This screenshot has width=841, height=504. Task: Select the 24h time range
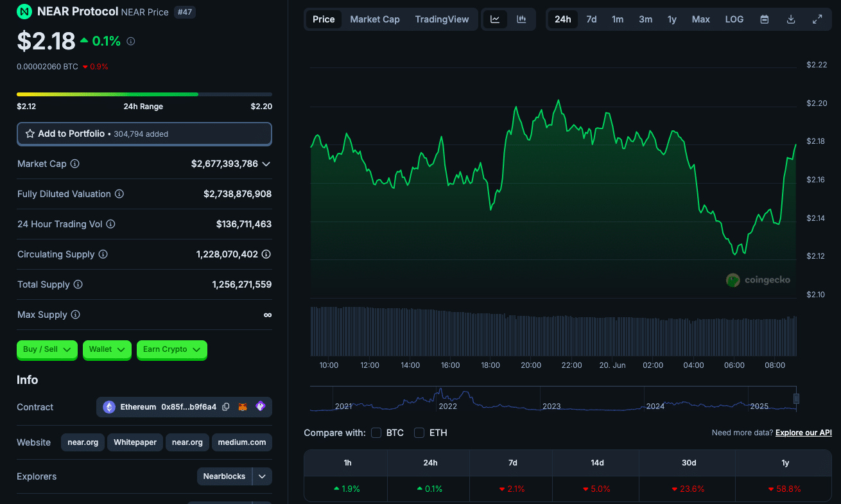(563, 19)
